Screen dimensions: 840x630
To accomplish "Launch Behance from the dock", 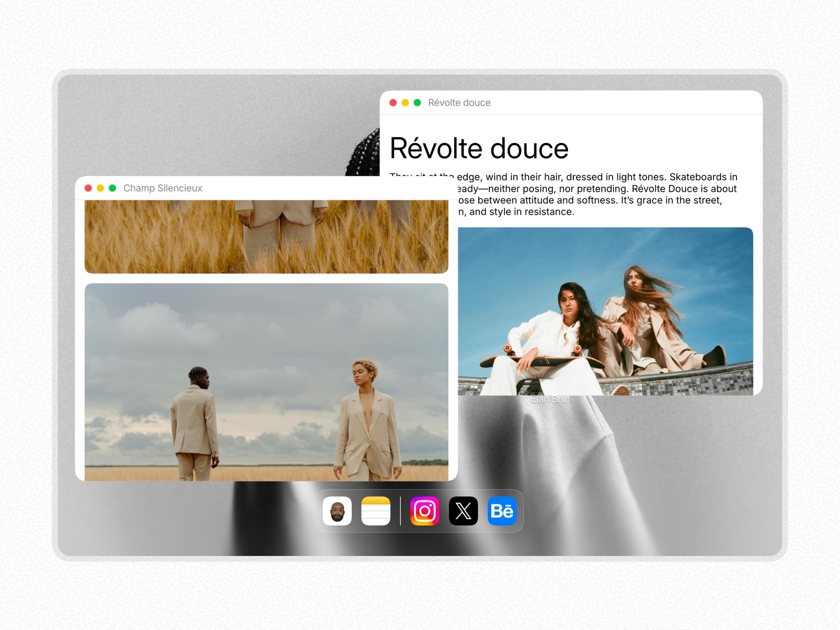I will (502, 511).
